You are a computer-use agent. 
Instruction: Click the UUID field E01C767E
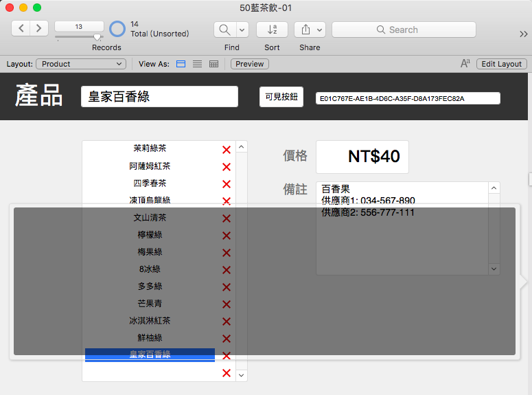coord(408,98)
